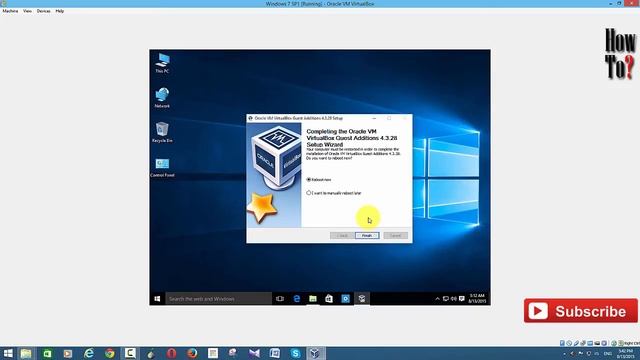640x360 pixels.
Task: Open the media player on host taskbar
Action: (x=68, y=353)
